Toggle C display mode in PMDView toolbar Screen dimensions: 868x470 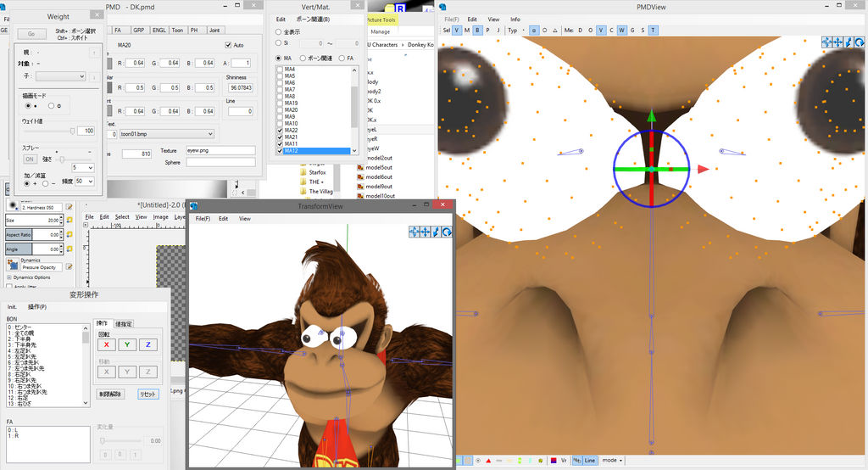[611, 31]
